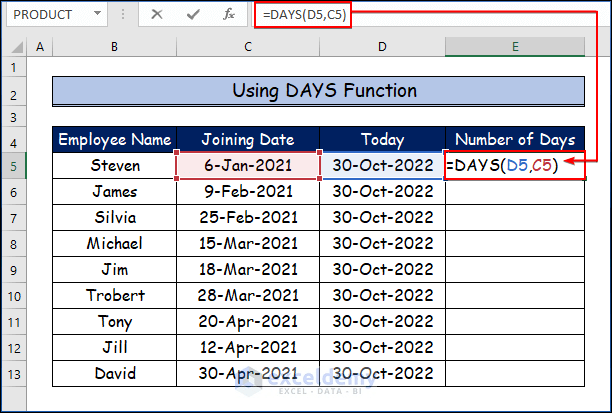This screenshot has width=612, height=413.
Task: Confirm the formula with checkmark icon
Action: pos(193,14)
